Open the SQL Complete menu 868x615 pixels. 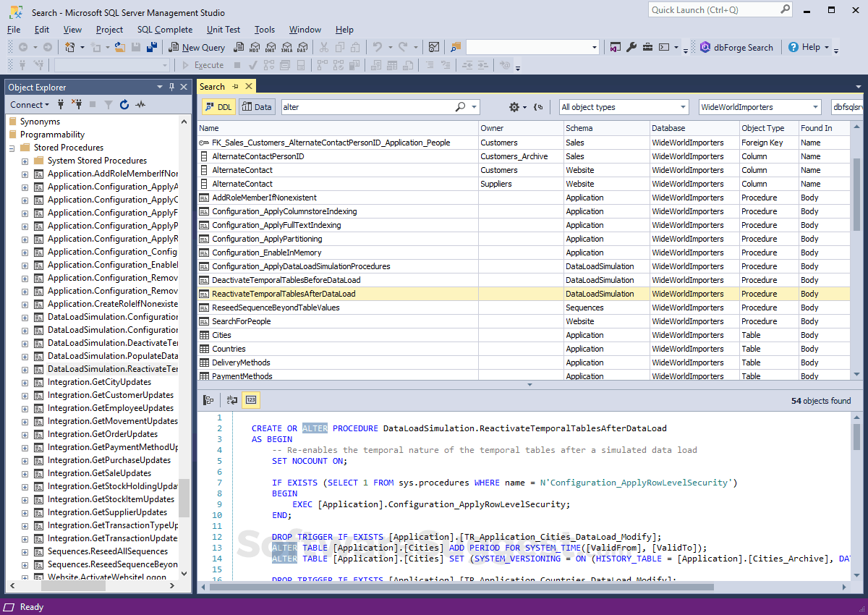(165, 30)
